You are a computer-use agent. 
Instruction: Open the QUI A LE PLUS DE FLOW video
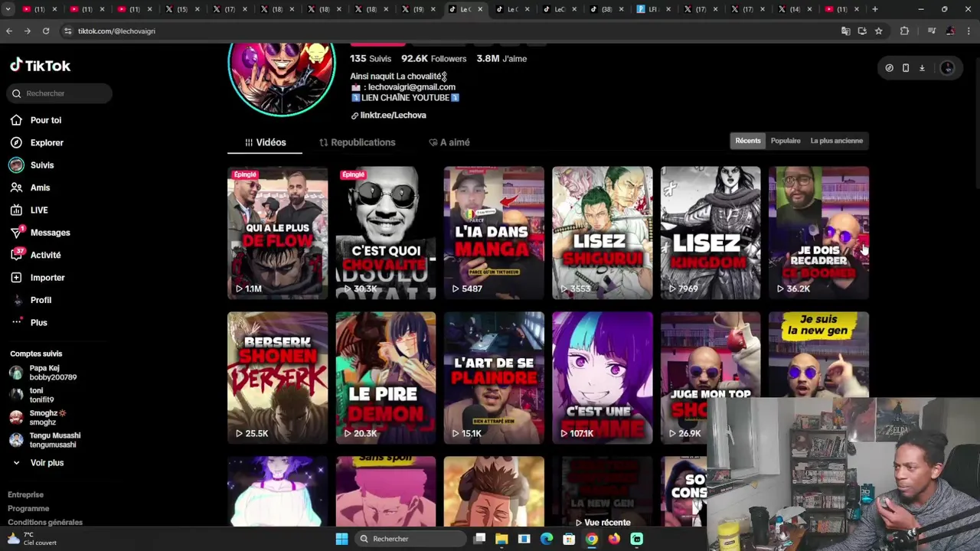pos(277,233)
